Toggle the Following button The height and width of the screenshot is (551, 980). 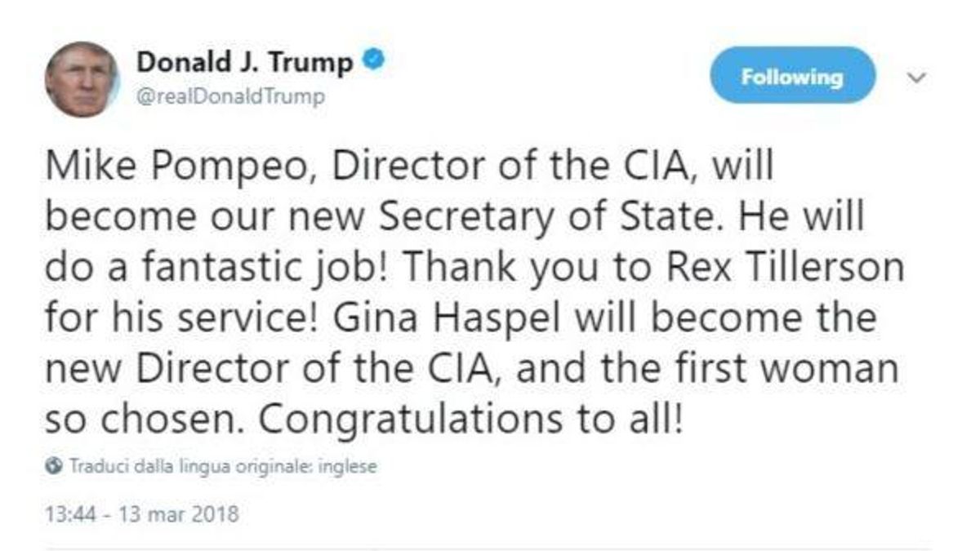[x=791, y=76]
